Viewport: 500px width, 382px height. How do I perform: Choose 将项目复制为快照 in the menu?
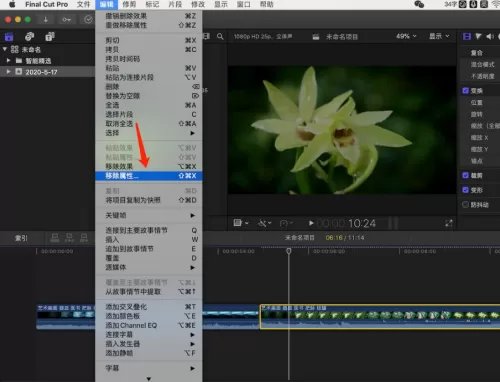pos(149,200)
